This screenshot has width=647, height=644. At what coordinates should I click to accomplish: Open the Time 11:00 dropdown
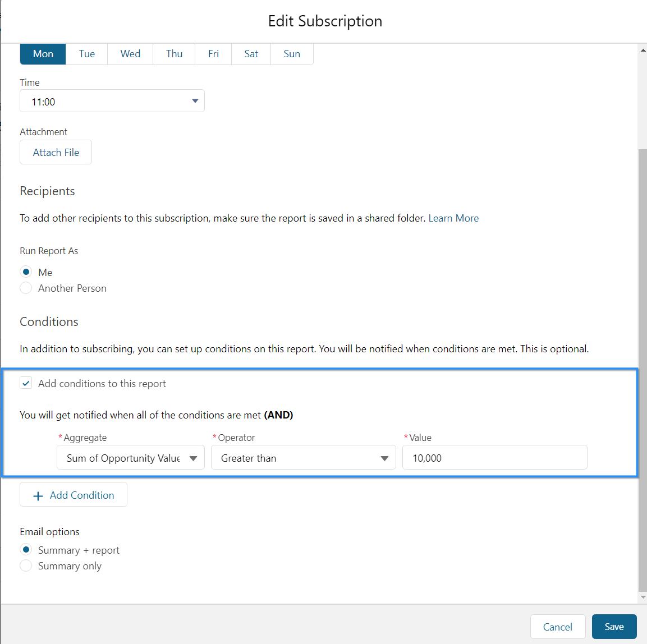(x=112, y=101)
